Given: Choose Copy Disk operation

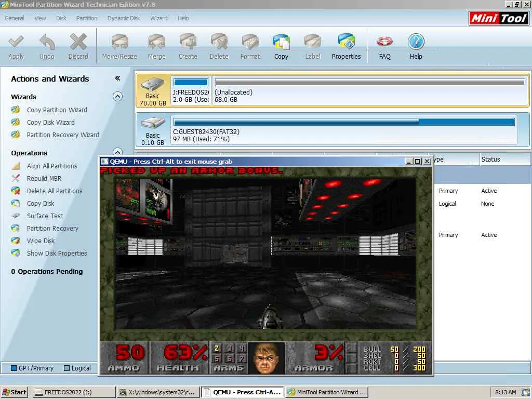Looking at the screenshot, I should [41, 204].
